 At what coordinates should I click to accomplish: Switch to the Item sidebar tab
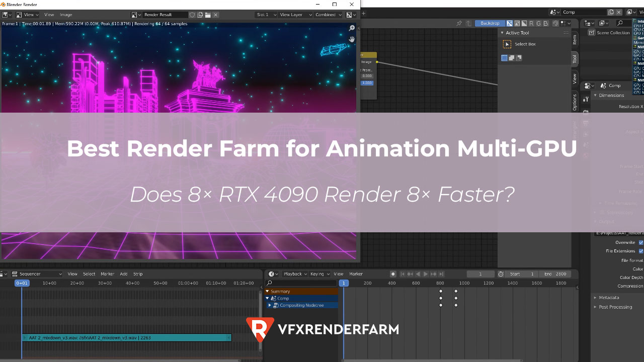coord(575,40)
